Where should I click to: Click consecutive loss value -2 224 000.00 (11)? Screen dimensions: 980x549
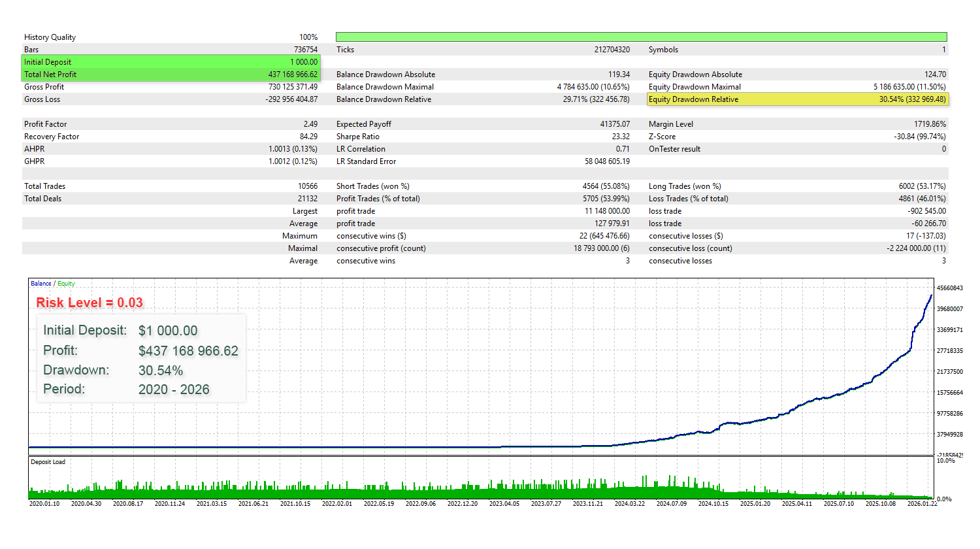click(916, 248)
